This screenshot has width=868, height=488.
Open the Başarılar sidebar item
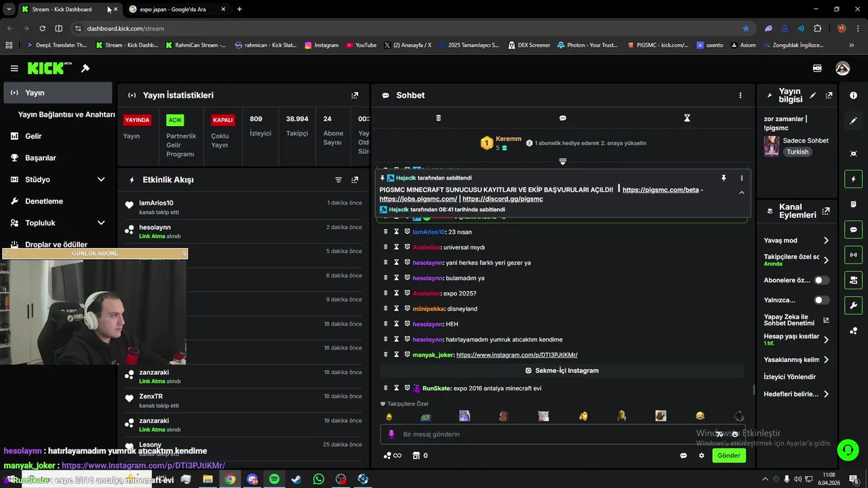point(58,158)
